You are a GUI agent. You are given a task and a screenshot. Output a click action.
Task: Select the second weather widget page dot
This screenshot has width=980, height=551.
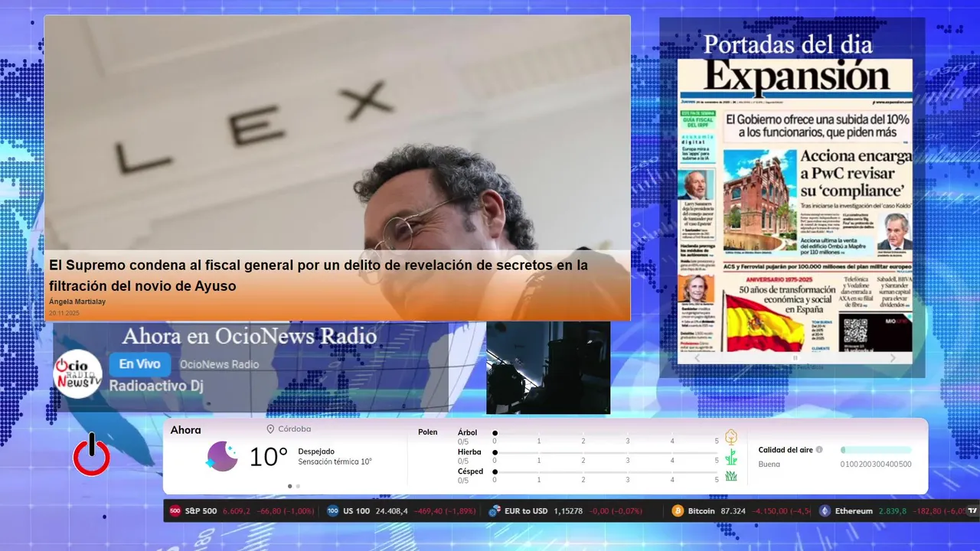pos(298,486)
